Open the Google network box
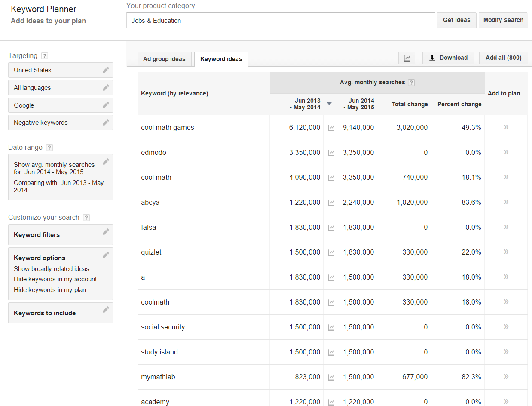 tap(61, 105)
